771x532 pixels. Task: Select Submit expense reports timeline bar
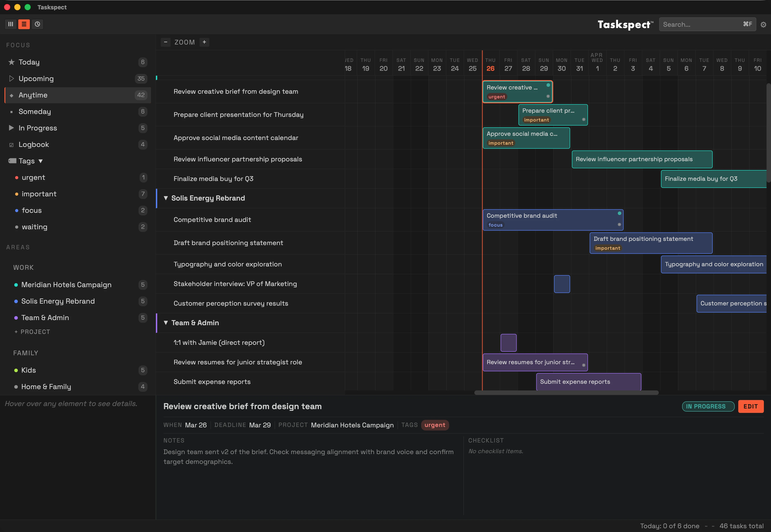[589, 382]
